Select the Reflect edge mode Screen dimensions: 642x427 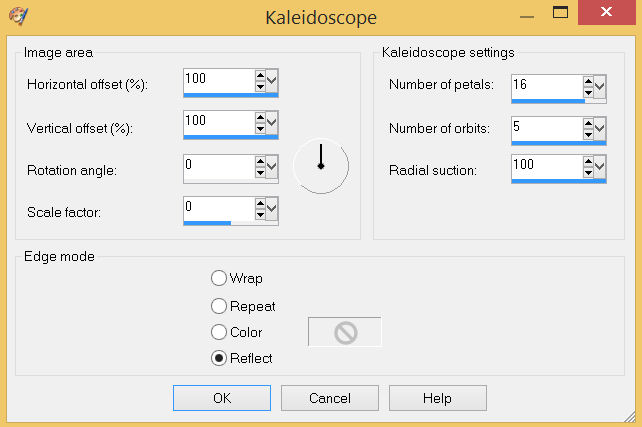pyautogui.click(x=219, y=358)
